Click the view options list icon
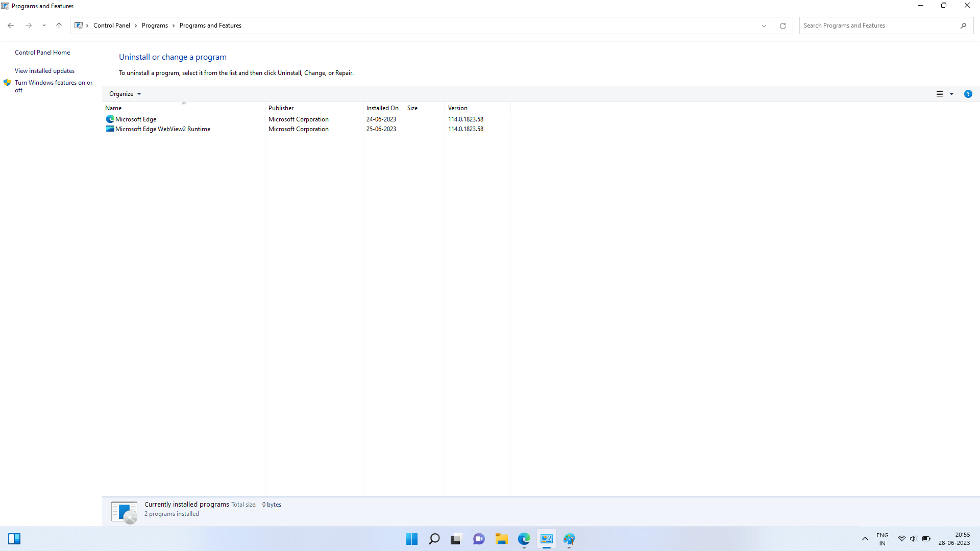Viewport: 980px width, 551px height. [x=939, y=94]
